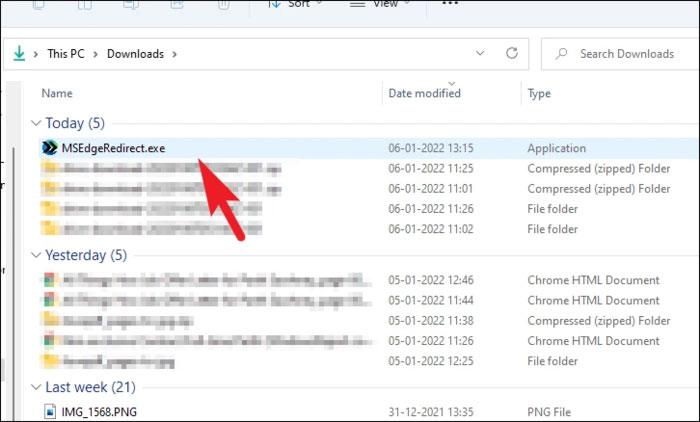
Task: Click the IMG_1568.PNG file icon
Action: point(52,410)
